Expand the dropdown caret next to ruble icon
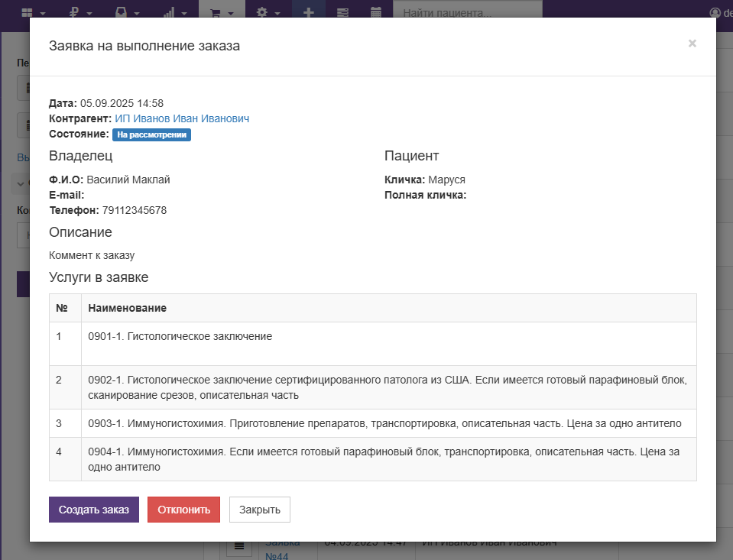This screenshot has height=560, width=733. [x=89, y=14]
